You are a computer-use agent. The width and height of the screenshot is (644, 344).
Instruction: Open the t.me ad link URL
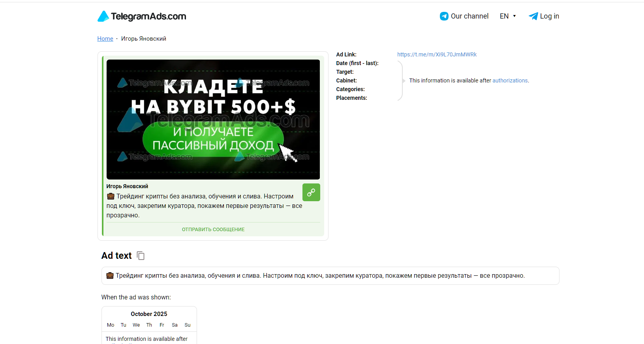(437, 54)
